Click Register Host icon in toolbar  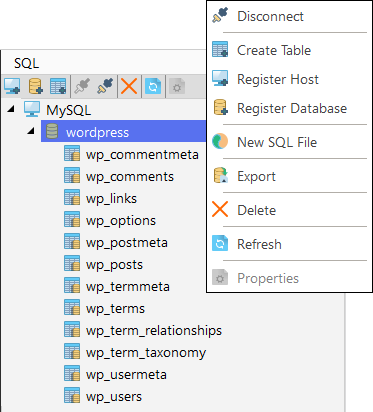(x=12, y=86)
